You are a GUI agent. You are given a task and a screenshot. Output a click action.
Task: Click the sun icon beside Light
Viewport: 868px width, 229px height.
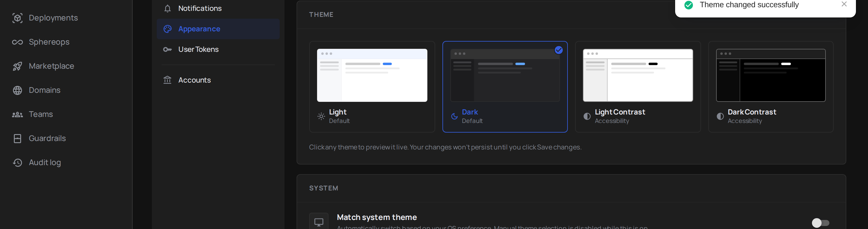pos(321,116)
